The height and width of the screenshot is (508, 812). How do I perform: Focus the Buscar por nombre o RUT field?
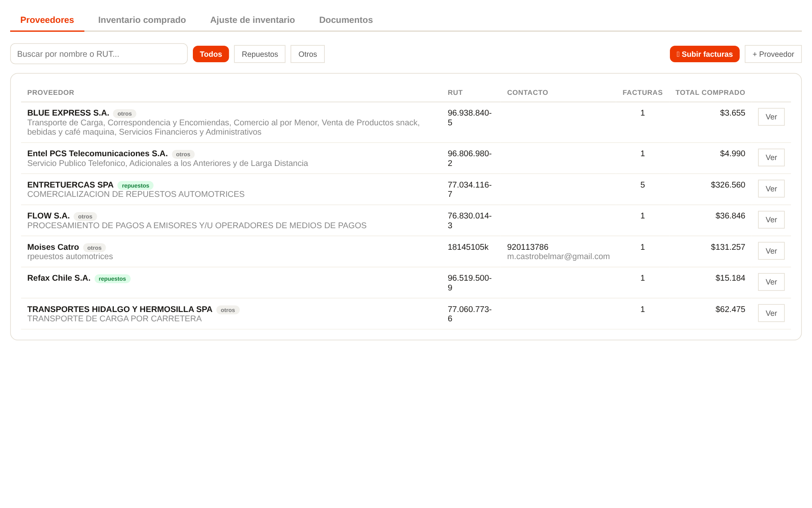99,54
